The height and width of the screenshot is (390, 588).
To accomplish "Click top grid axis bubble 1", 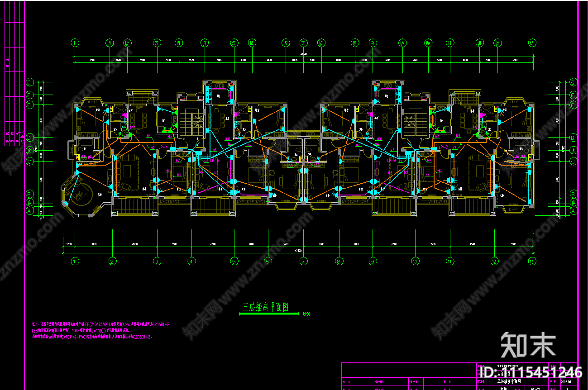I will coord(75,43).
